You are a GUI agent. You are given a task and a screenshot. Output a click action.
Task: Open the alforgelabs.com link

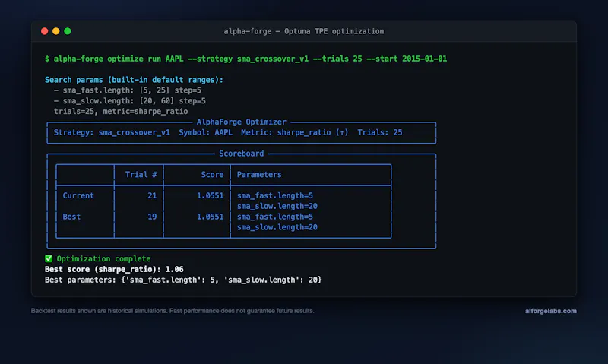(x=550, y=311)
